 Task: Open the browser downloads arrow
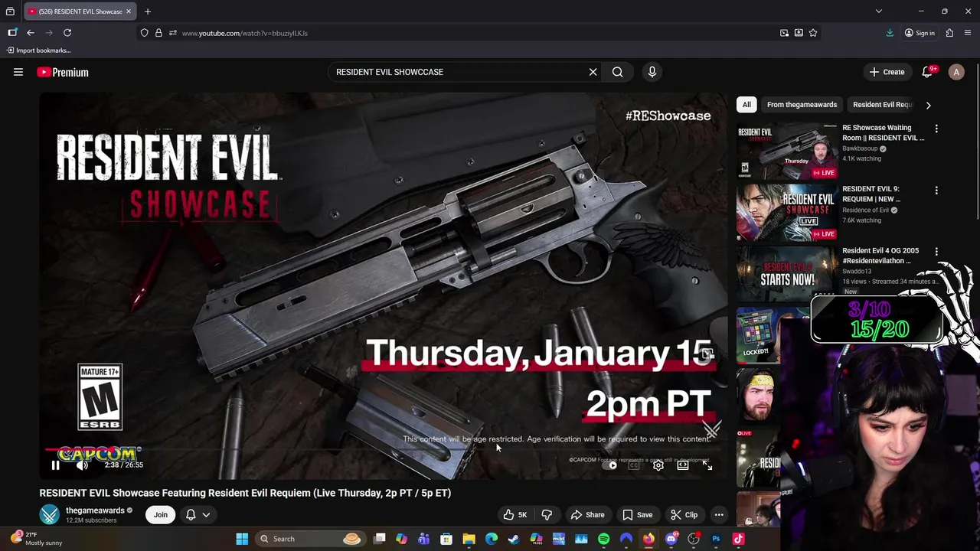pyautogui.click(x=890, y=33)
